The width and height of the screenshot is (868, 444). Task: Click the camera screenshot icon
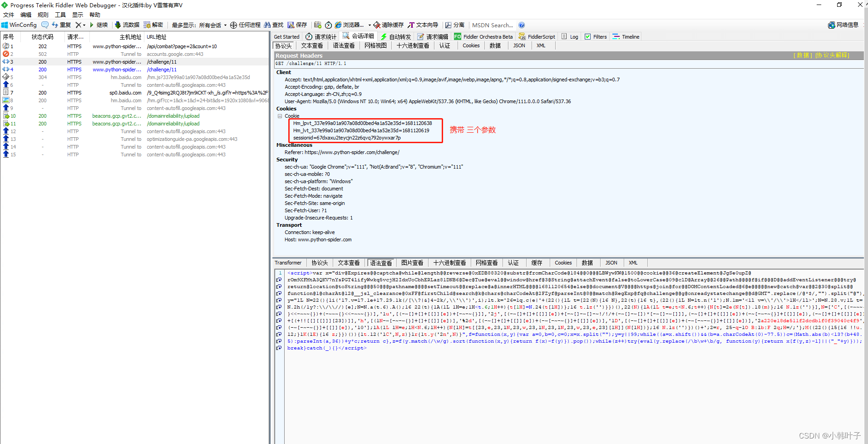[318, 25]
